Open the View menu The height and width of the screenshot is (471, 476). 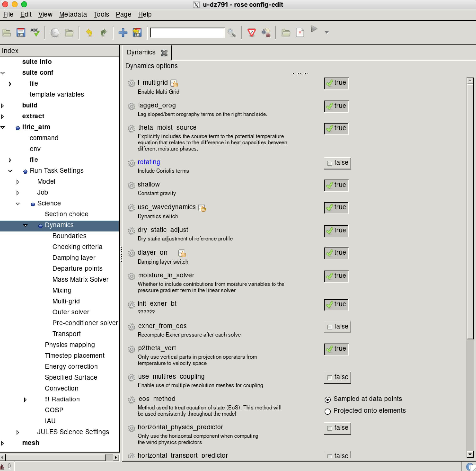45,14
